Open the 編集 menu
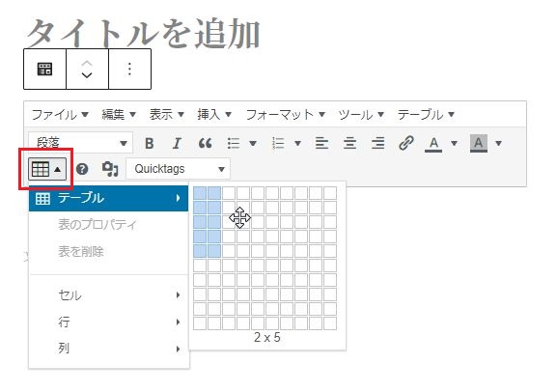The height and width of the screenshot is (392, 557). [x=119, y=115]
